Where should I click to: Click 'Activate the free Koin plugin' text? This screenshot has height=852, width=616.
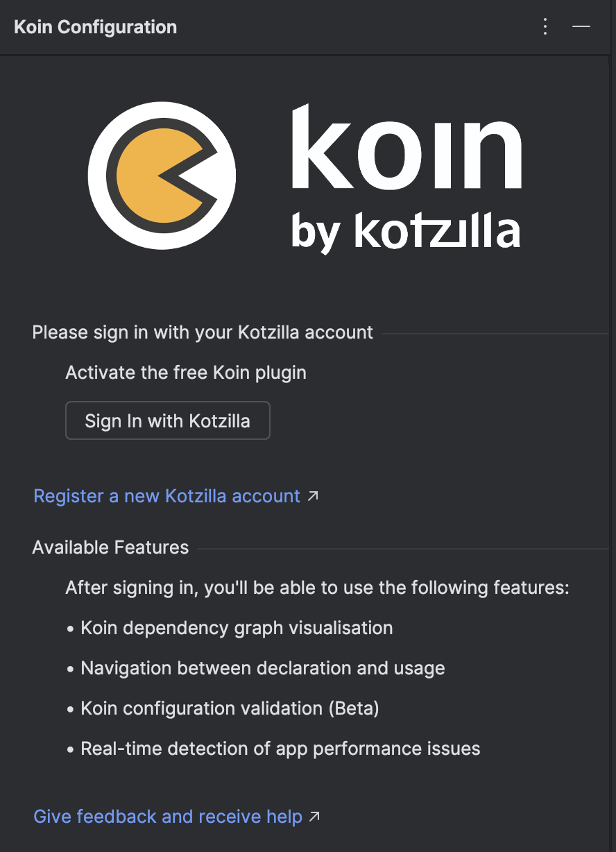click(186, 373)
